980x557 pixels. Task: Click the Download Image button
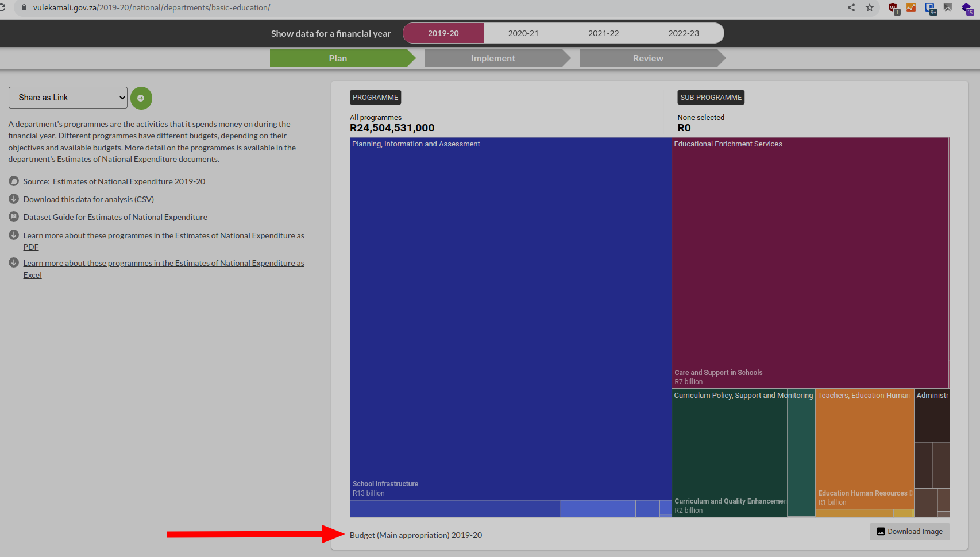pyautogui.click(x=909, y=531)
